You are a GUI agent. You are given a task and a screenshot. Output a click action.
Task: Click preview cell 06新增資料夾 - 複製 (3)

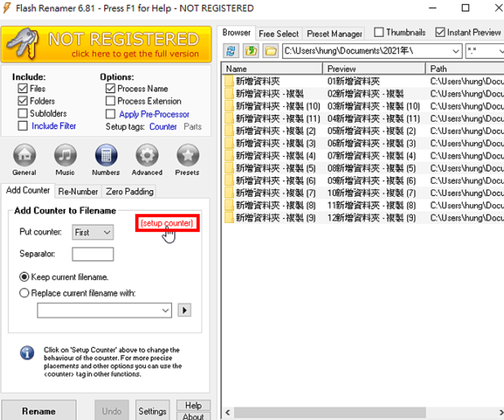372,143
